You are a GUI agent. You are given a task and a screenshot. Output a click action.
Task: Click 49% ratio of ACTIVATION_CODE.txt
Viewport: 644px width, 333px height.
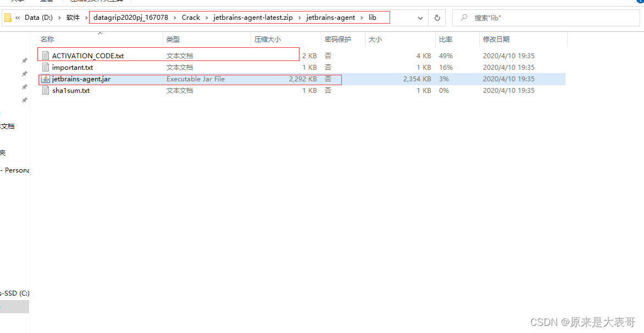446,56
